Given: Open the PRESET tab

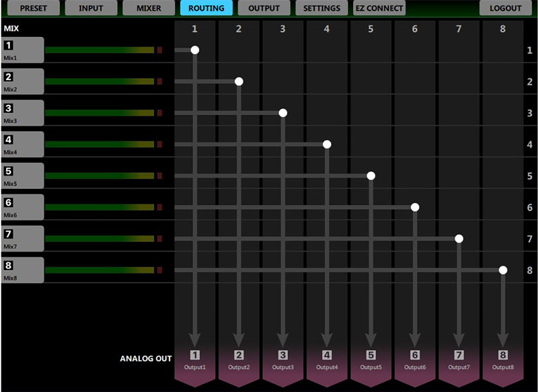Looking at the screenshot, I should tap(34, 8).
